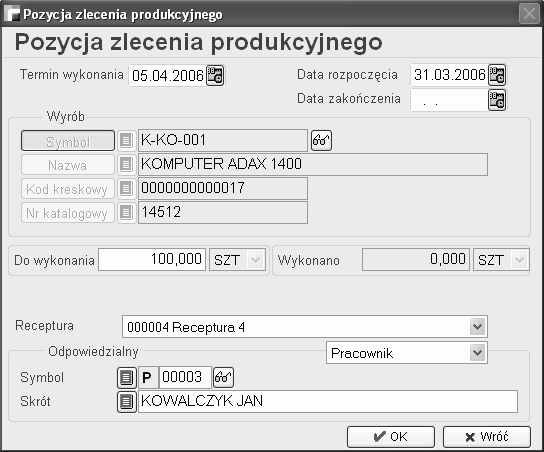
Task: Click list icon next to K-KO-001 symbol field
Action: 126,140
